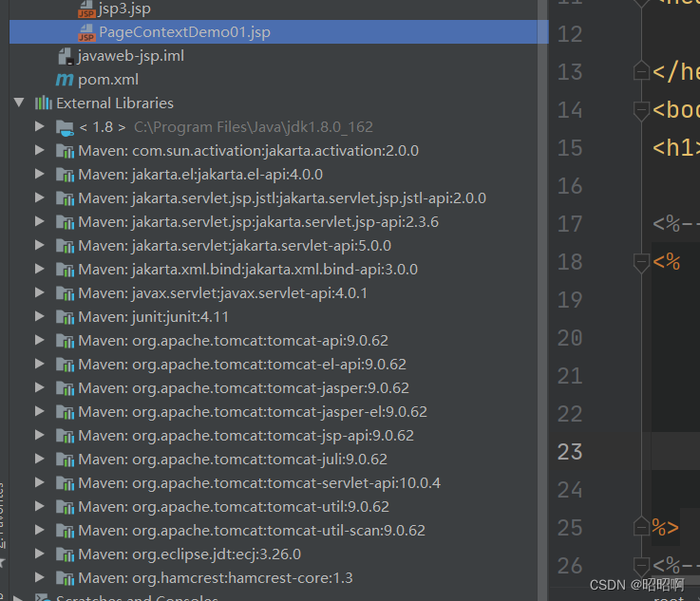The width and height of the screenshot is (700, 601).
Task: Fold the scriptlet block at line 18
Action: tap(641, 263)
